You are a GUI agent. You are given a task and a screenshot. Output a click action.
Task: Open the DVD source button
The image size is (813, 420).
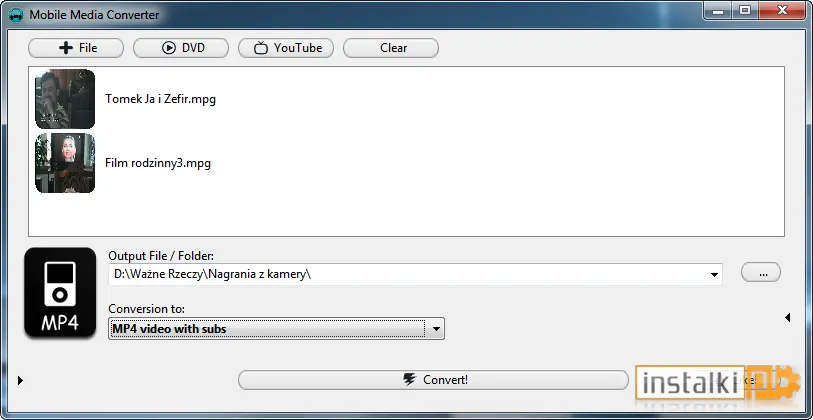[x=181, y=48]
